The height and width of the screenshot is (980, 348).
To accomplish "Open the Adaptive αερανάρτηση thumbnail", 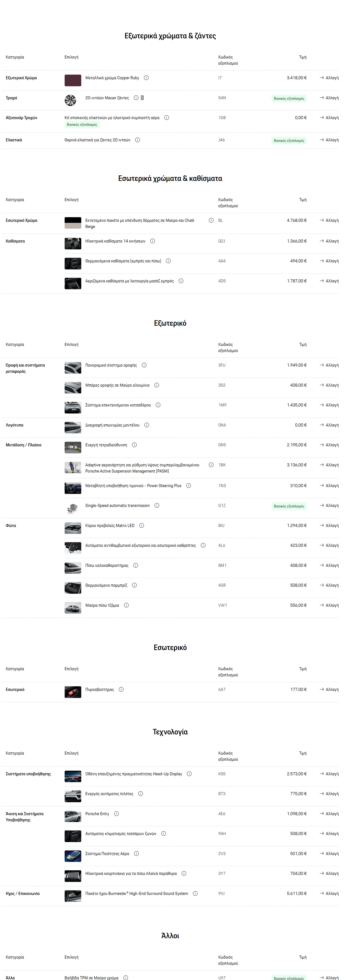I will (x=73, y=467).
